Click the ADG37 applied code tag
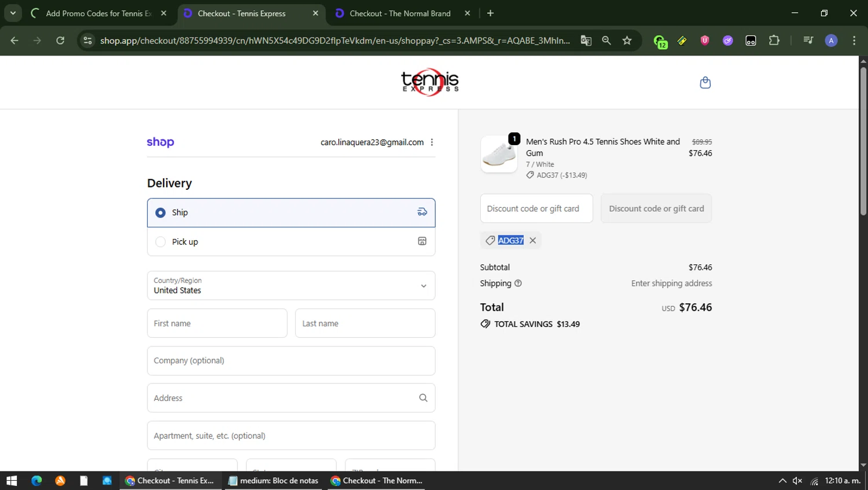 tap(510, 241)
